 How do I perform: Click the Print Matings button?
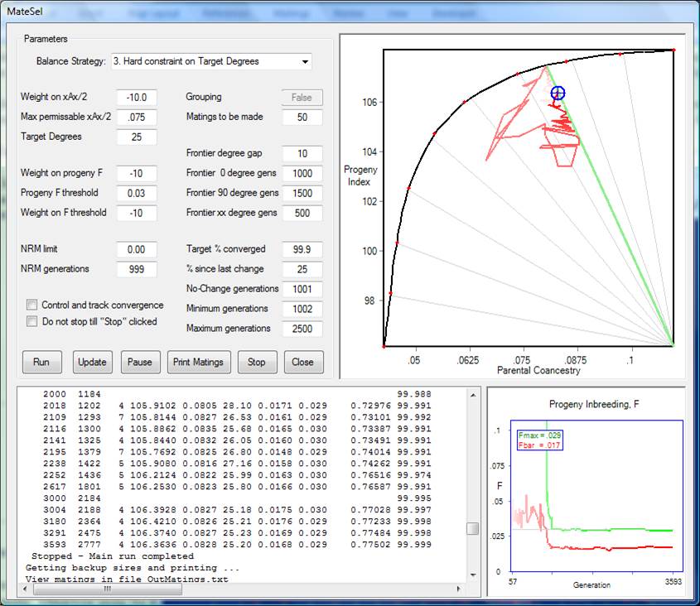click(x=199, y=362)
